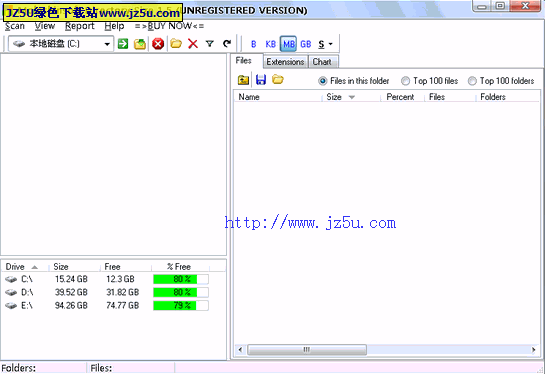This screenshot has height=374, width=545.
Task: Select the C:\ drive row
Action: [113, 279]
